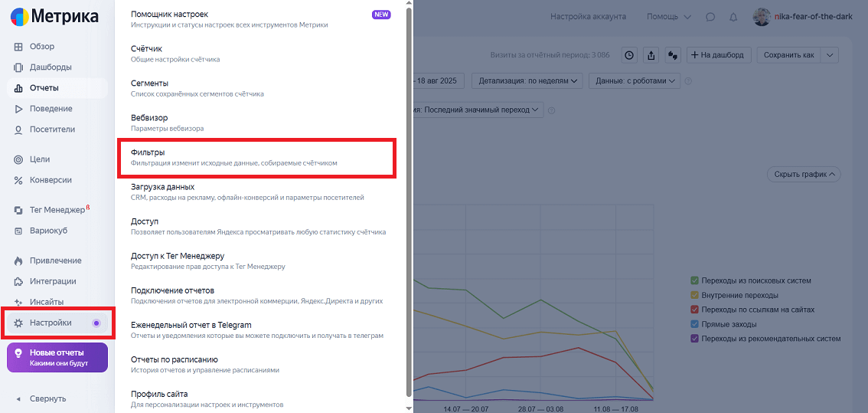This screenshot has width=868, height=413.
Task: Open the Данные: с роботами dropdown
Action: point(637,80)
